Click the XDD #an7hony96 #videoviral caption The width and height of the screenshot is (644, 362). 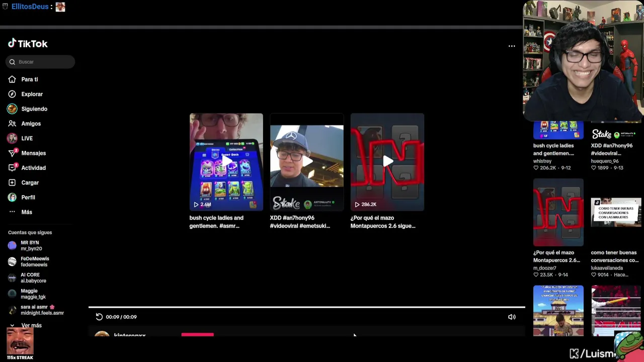point(300,222)
